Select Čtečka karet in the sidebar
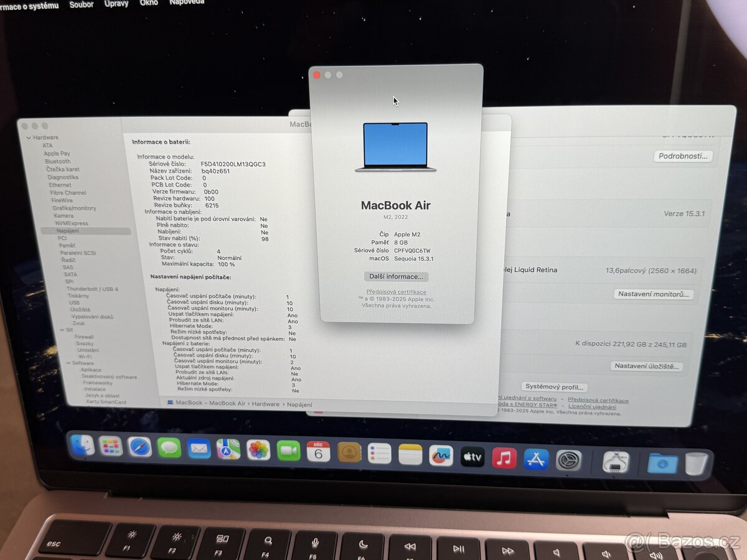 click(63, 169)
